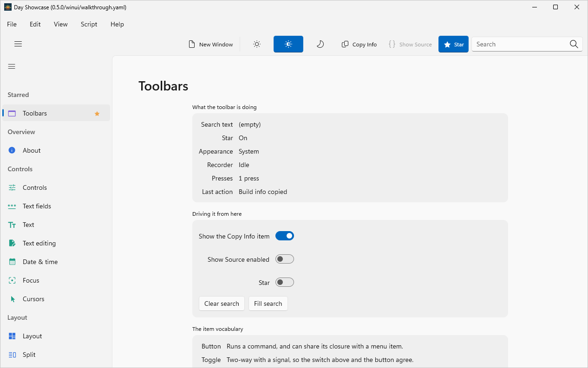Click the Text editing pencil icon
The width and height of the screenshot is (588, 368).
[12, 243]
